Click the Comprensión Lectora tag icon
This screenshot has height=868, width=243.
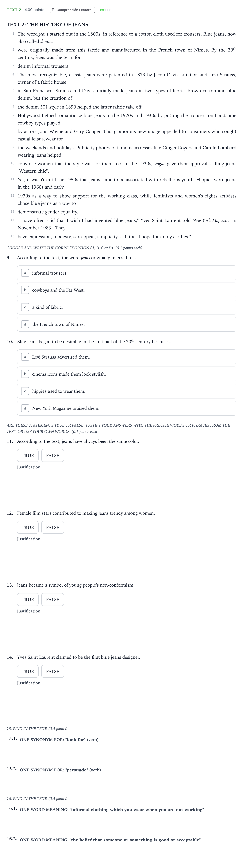click(x=53, y=10)
